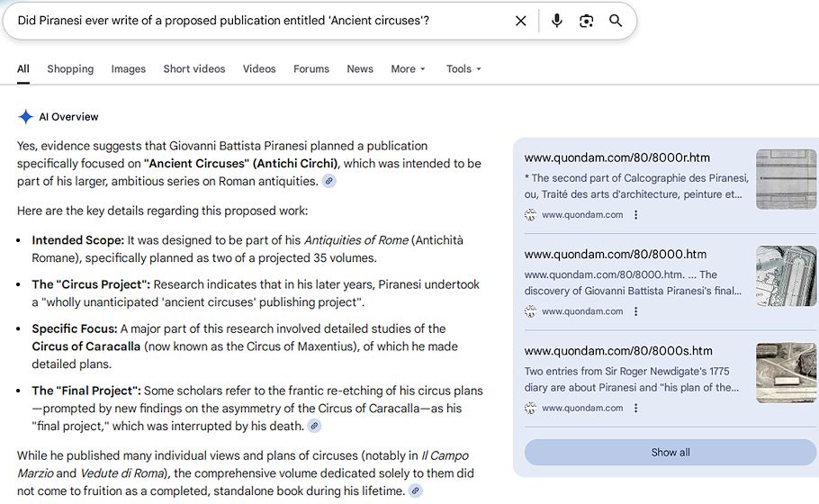Click the 8000.htm circus plan thumbnail
Image resolution: width=819 pixels, height=504 pixels.
[x=786, y=275]
